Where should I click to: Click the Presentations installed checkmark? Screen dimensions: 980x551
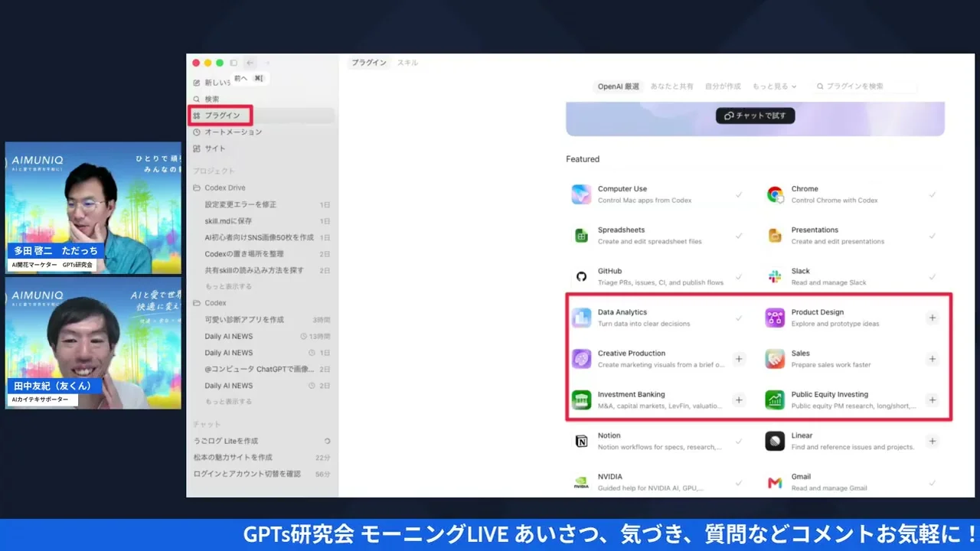[932, 236]
